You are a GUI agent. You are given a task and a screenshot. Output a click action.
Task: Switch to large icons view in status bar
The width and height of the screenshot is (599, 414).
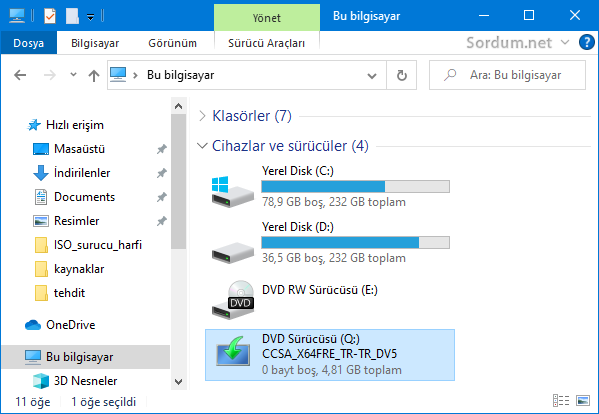(583, 401)
